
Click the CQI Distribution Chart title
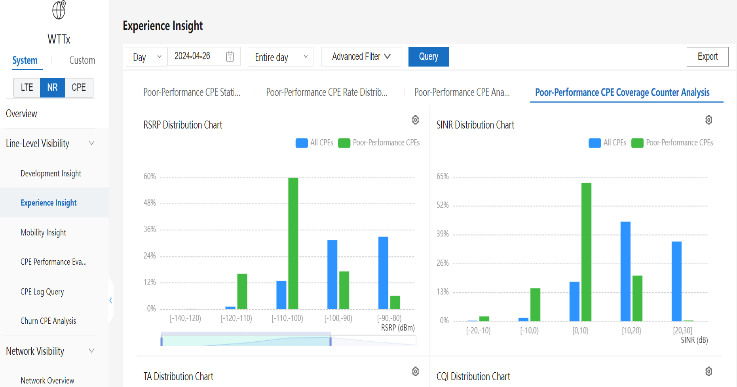473,376
